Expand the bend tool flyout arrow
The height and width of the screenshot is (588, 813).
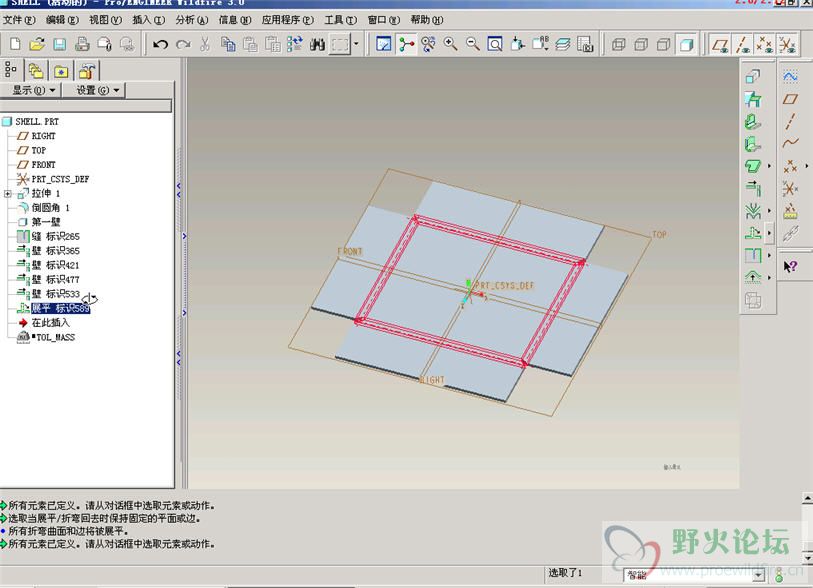pyautogui.click(x=769, y=211)
